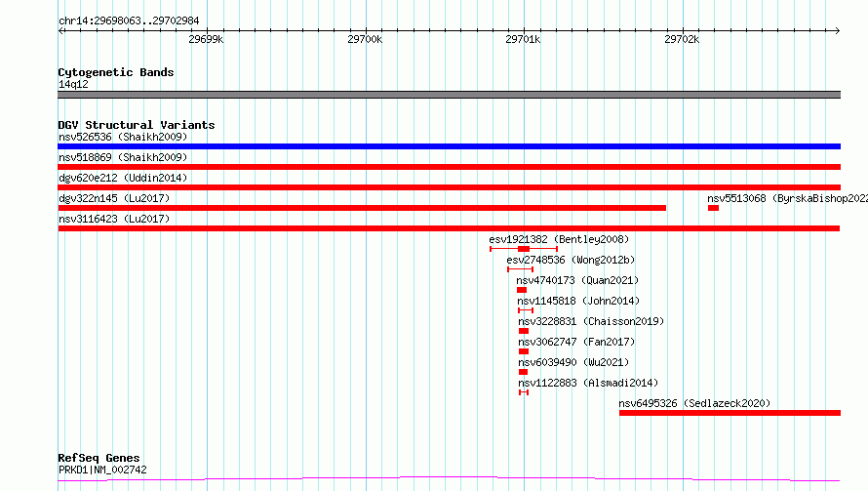Click the chr14:29698063..29702984 coordinate label
The width and height of the screenshot is (868, 491).
pyautogui.click(x=129, y=20)
